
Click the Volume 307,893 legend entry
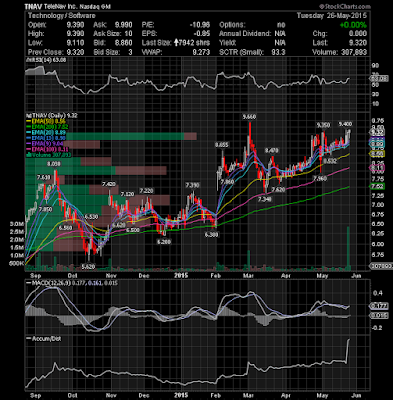coord(49,155)
